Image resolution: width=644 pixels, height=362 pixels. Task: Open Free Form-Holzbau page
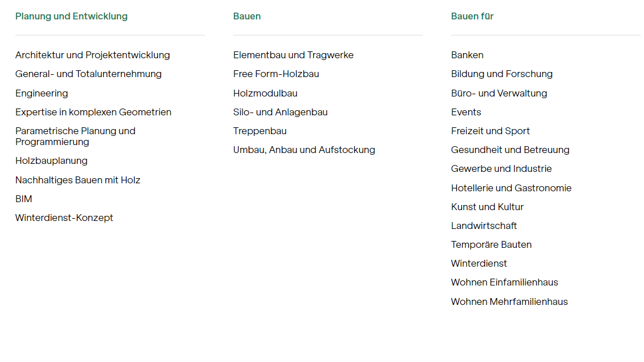[x=276, y=74]
